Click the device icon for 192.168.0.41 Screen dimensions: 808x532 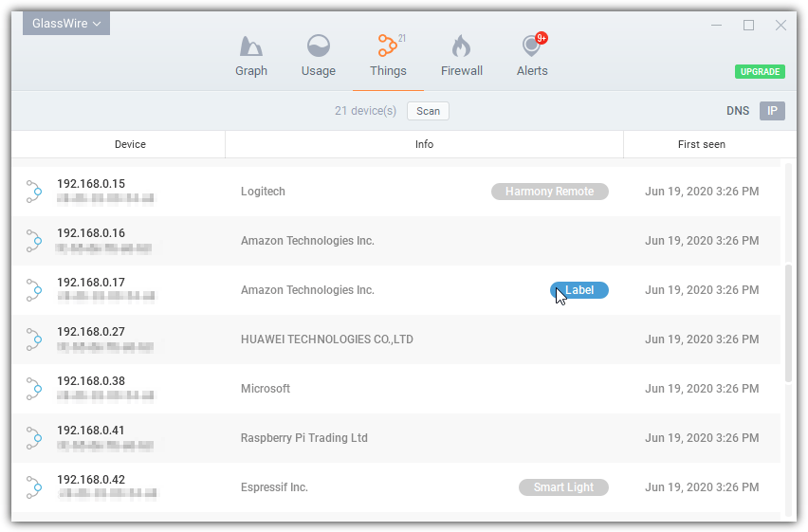click(x=34, y=438)
